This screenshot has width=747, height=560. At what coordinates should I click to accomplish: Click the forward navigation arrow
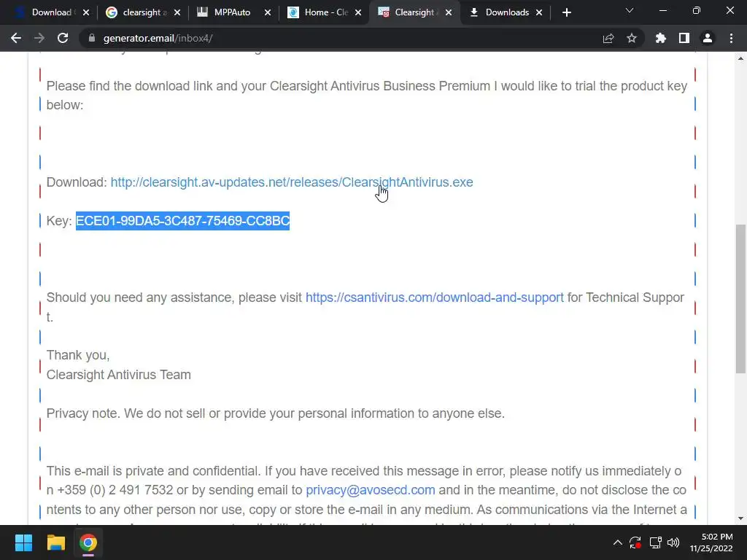coord(39,38)
